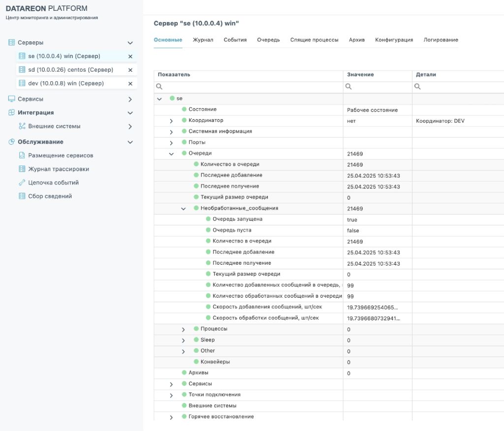Expand the Точки подключения row
504x431 pixels.
pyautogui.click(x=171, y=395)
